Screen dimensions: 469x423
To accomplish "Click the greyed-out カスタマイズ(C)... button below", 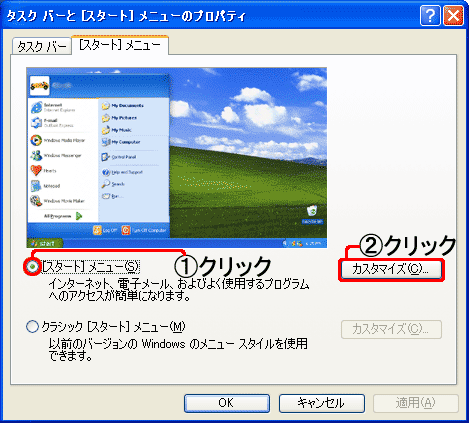I will (x=391, y=329).
